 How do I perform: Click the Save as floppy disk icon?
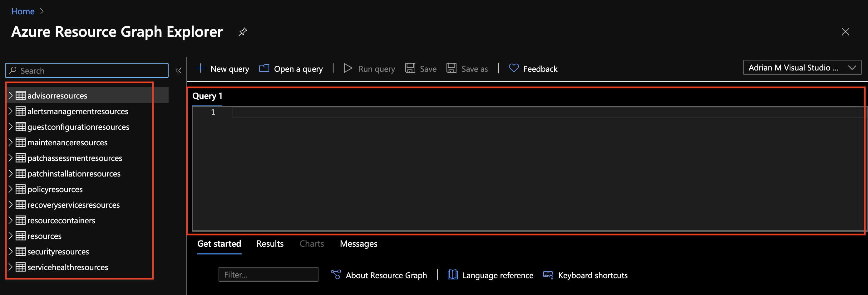pos(451,68)
